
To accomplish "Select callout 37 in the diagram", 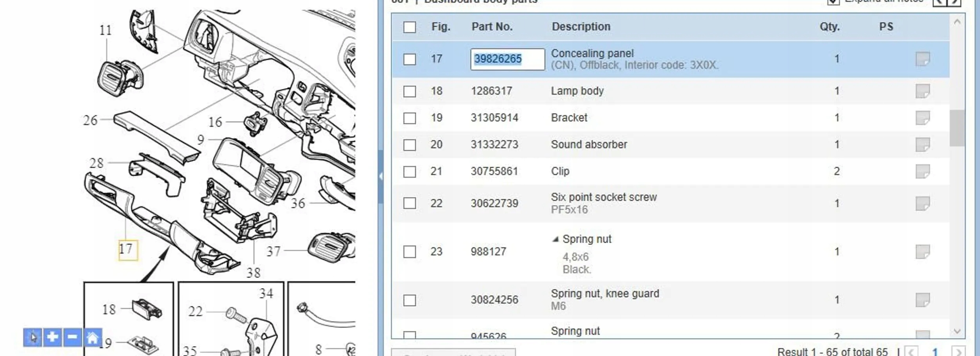I will (274, 251).
